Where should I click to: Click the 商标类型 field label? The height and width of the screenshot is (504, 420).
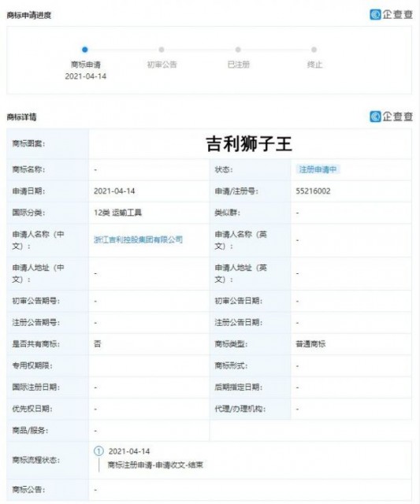[231, 344]
